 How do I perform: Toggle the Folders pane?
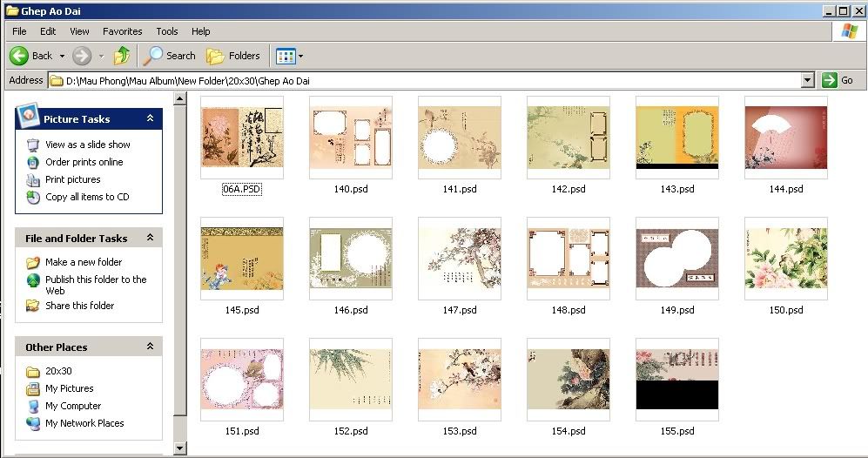click(233, 56)
